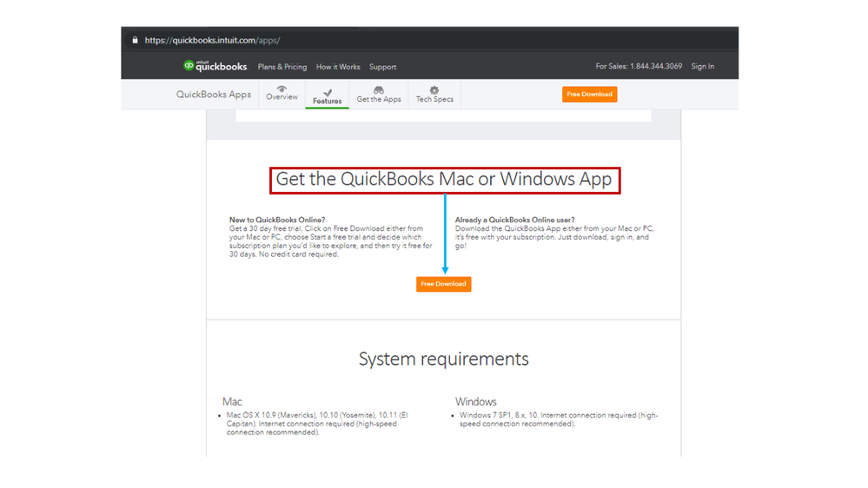
Task: Open How it Works page
Action: pyautogui.click(x=338, y=66)
